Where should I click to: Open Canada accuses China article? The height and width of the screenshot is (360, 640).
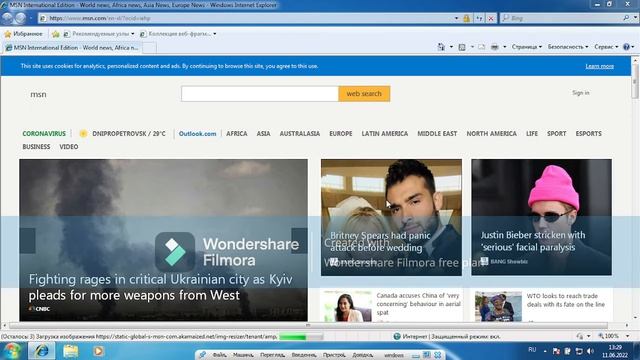pos(418,304)
